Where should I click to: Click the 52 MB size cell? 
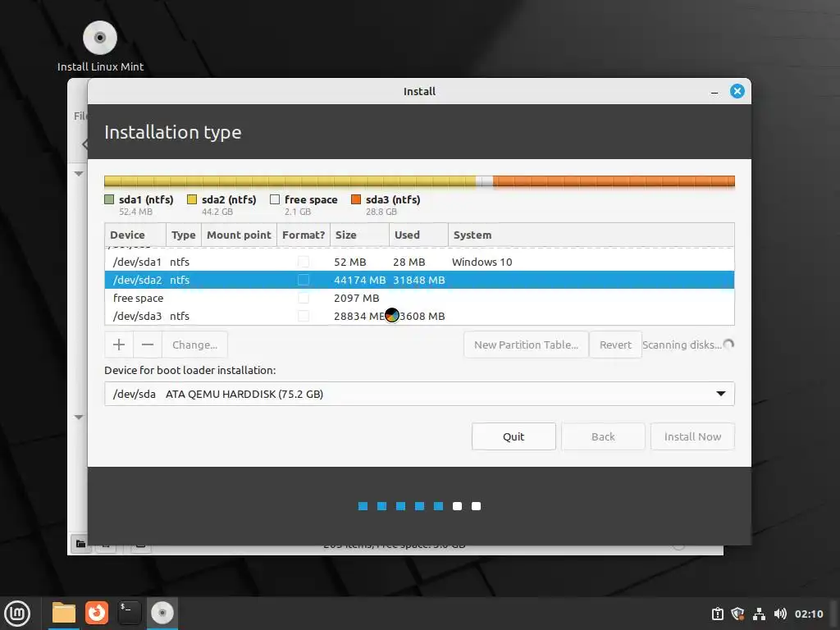coord(349,262)
